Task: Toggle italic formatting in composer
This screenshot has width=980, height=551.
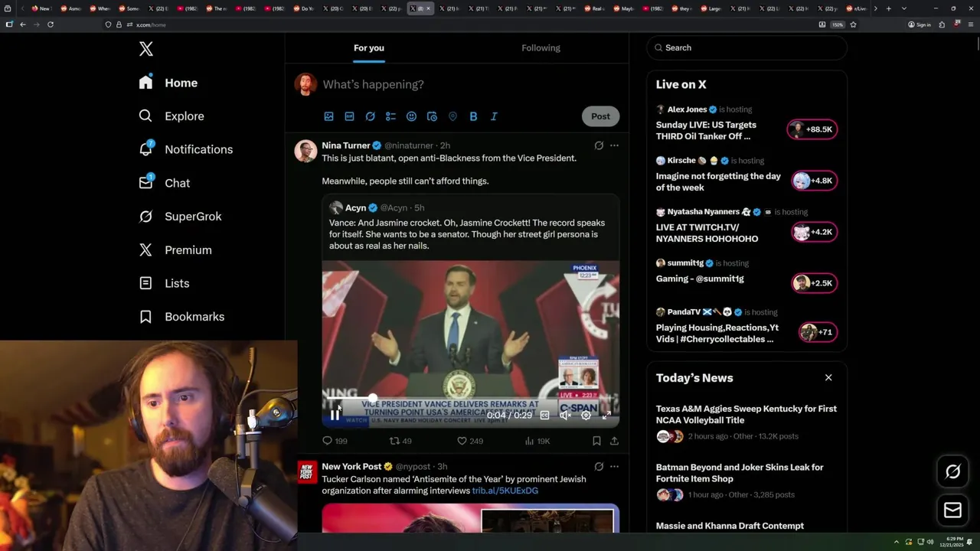Action: (x=494, y=116)
